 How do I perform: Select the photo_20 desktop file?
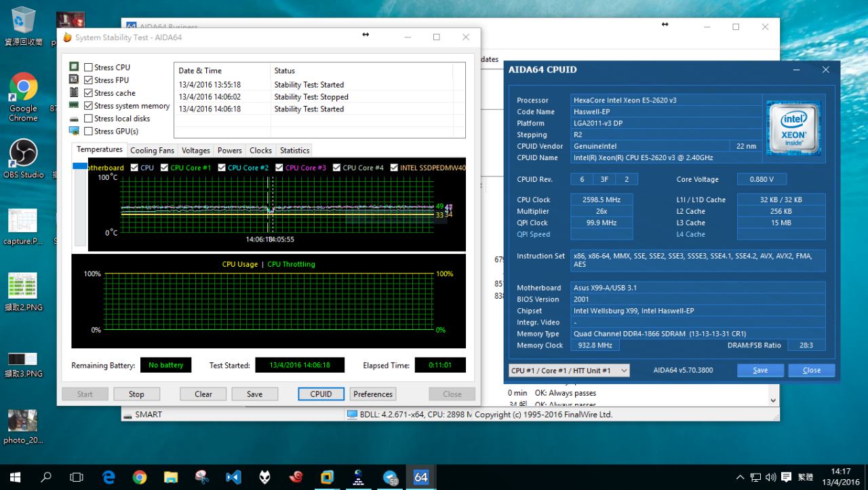(23, 426)
